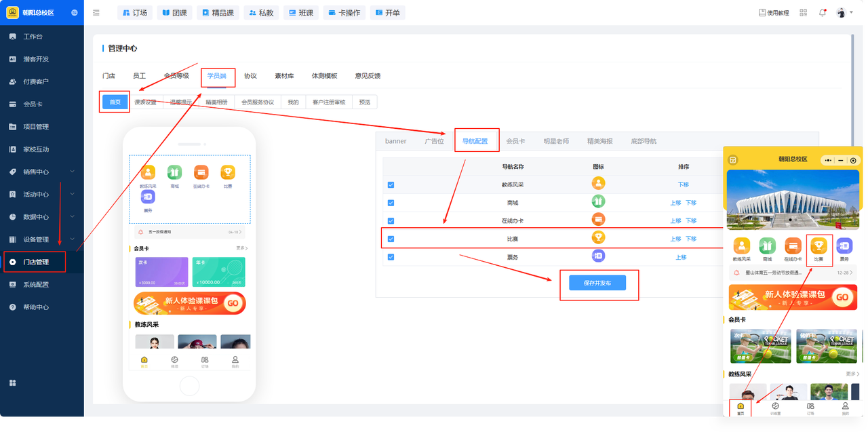This screenshot has height=432, width=868.
Task: Click the 订场 quick action button
Action: pyautogui.click(x=134, y=13)
